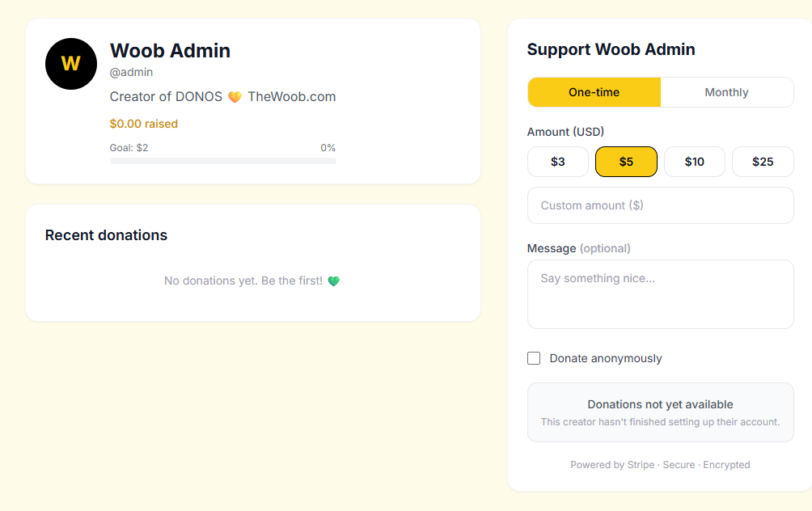Choose the $25 donation amount

(x=762, y=162)
